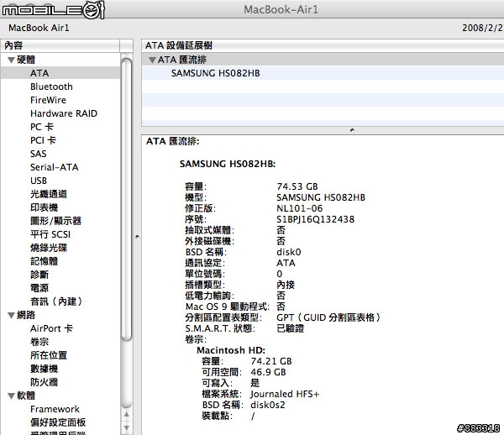Viewport: 504px width, 435px height.
Task: Click the MacBook Air1 report title
Action: pos(39,28)
